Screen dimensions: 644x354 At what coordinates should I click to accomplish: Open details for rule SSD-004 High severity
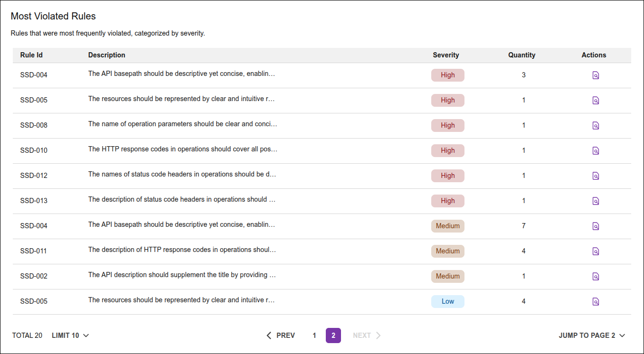[596, 75]
